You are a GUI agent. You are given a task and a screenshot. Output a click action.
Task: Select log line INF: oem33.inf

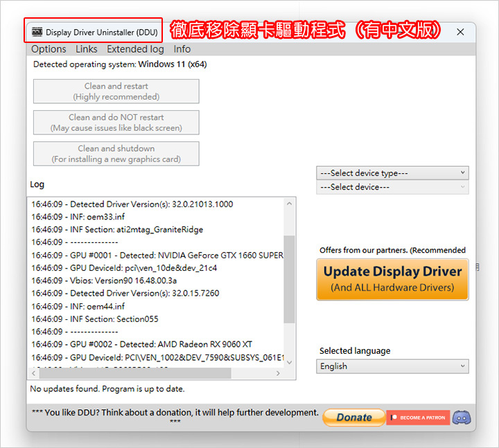tap(78, 217)
